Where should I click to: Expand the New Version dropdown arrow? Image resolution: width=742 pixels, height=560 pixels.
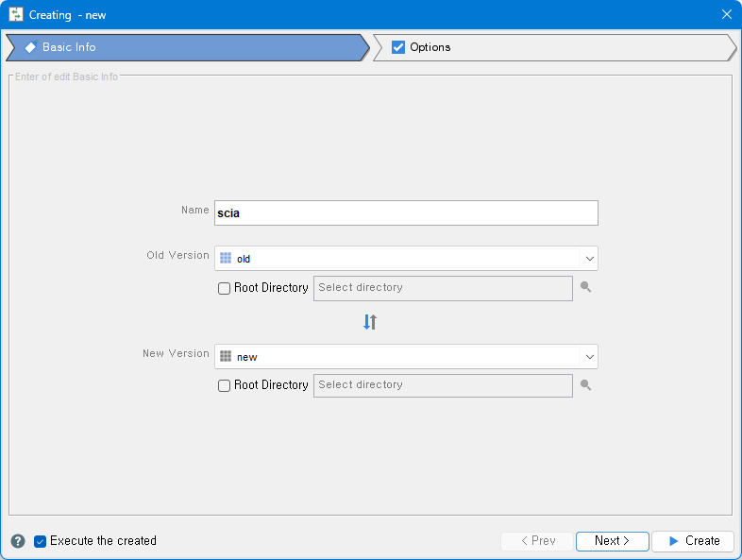[x=589, y=357]
